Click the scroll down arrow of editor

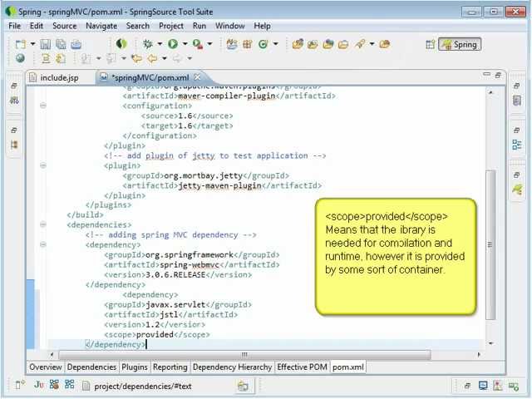pyautogui.click(x=490, y=343)
